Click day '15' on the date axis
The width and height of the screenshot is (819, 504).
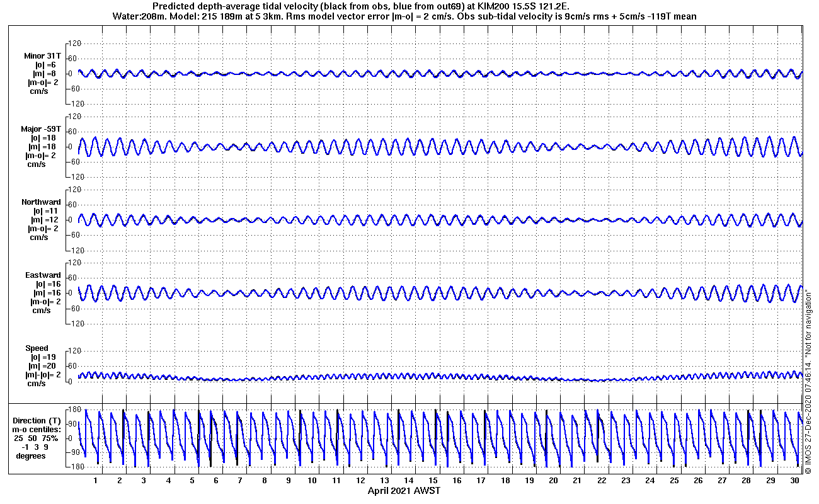[433, 481]
